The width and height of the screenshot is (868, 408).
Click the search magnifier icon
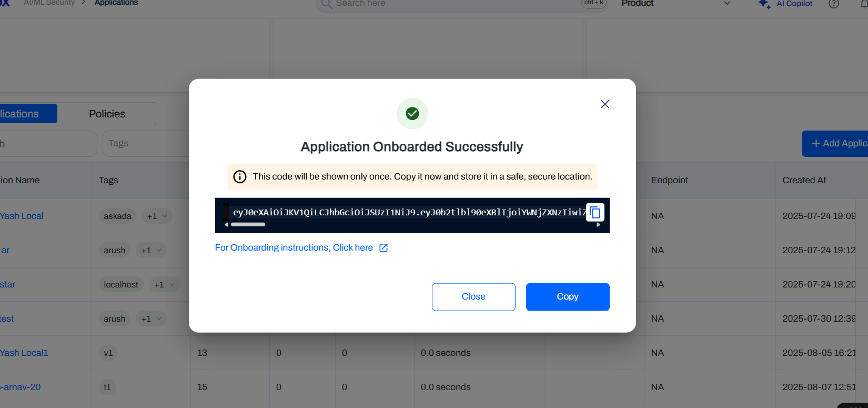tap(327, 4)
